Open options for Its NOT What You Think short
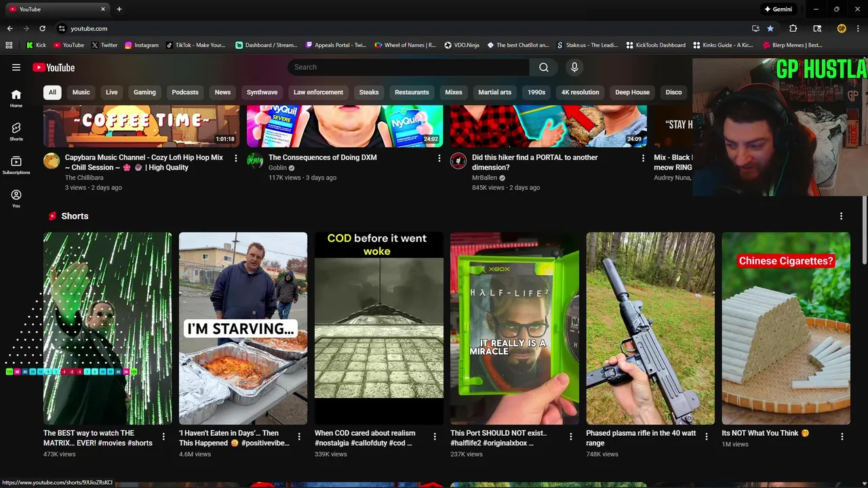 [x=842, y=437]
